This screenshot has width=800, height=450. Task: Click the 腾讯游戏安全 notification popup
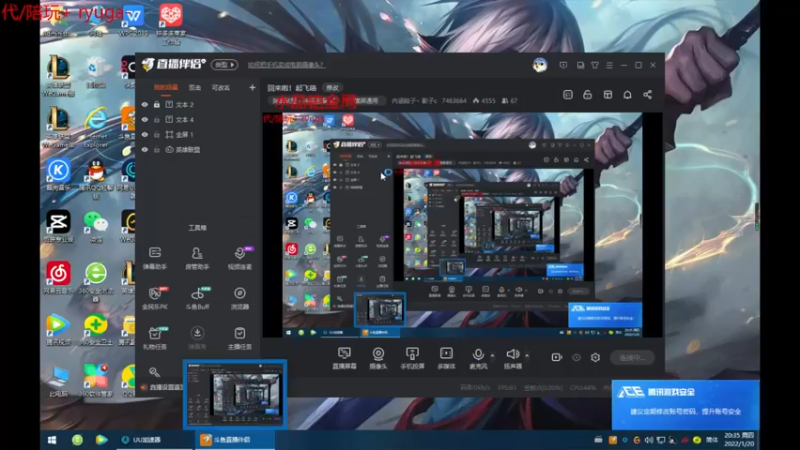685,405
